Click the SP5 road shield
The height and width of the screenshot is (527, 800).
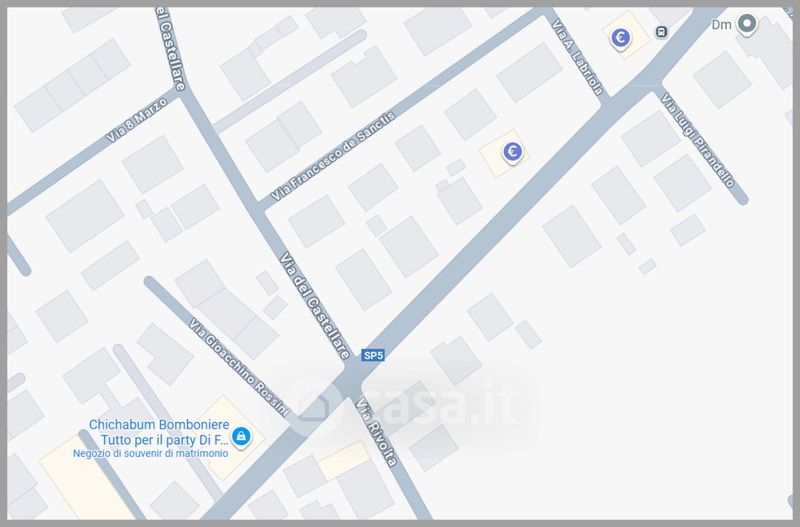(x=372, y=355)
